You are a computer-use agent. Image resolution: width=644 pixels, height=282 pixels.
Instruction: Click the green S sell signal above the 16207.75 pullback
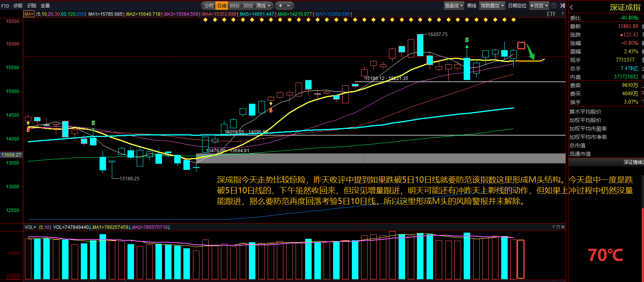467,40
